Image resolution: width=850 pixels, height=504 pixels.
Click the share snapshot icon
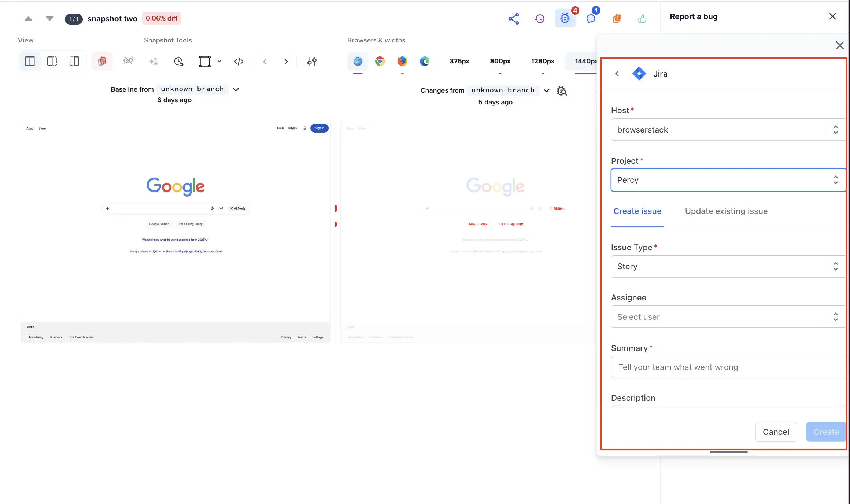tap(514, 18)
